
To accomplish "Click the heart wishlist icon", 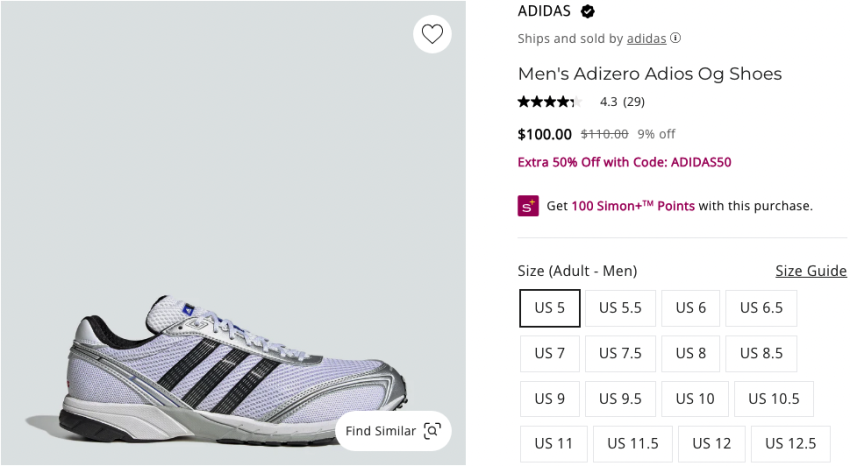I will tap(432, 34).
